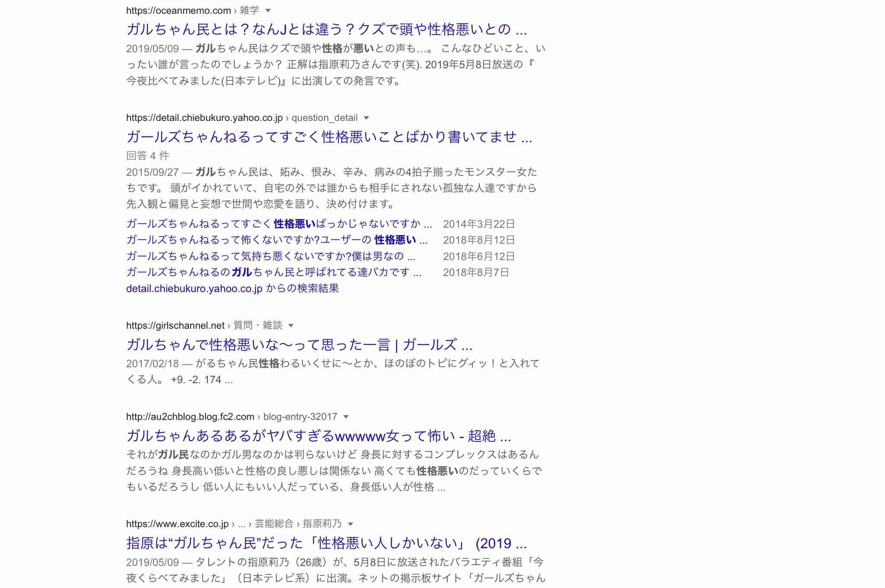Click the 2019/05/09 date in oceanmemo snippet
Viewport: 885px width, 588px height.
(153, 48)
